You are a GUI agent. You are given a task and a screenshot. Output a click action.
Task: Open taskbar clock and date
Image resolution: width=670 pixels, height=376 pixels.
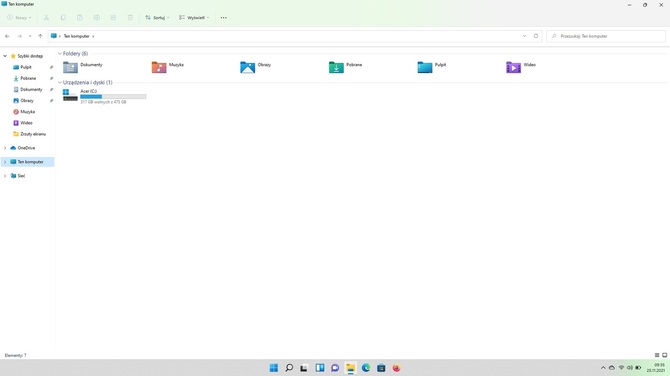(x=656, y=367)
